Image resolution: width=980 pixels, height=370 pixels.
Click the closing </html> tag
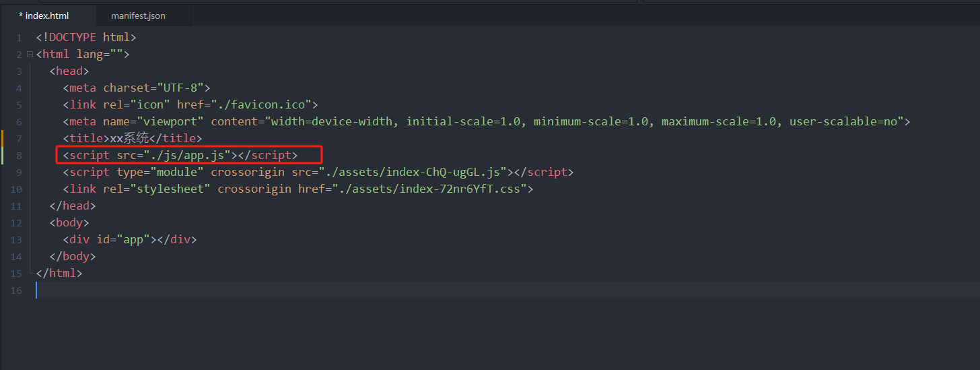click(59, 273)
